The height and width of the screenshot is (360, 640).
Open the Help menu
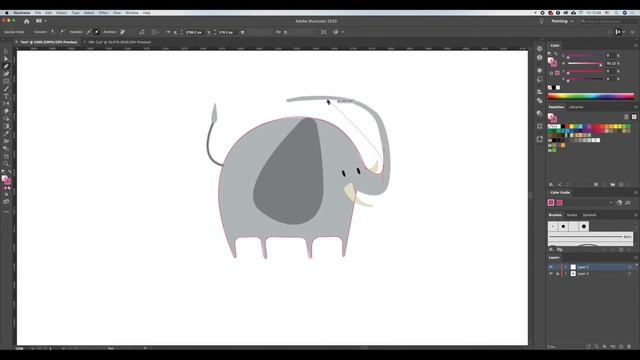coord(147,13)
